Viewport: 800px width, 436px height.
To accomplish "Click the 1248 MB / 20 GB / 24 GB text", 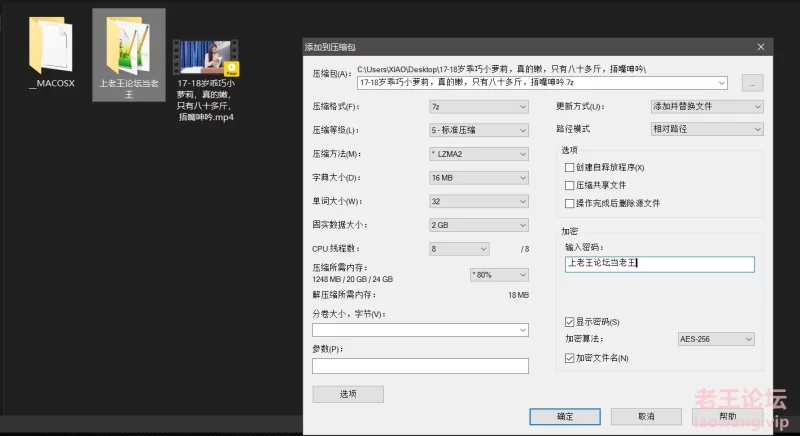I will point(353,279).
